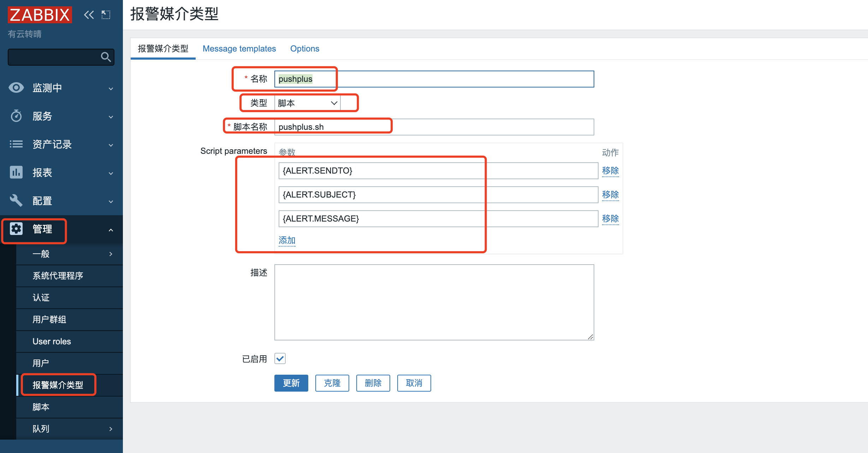The width and height of the screenshot is (868, 453).
Task: Click the bar chart icon for 报表
Action: pos(16,172)
